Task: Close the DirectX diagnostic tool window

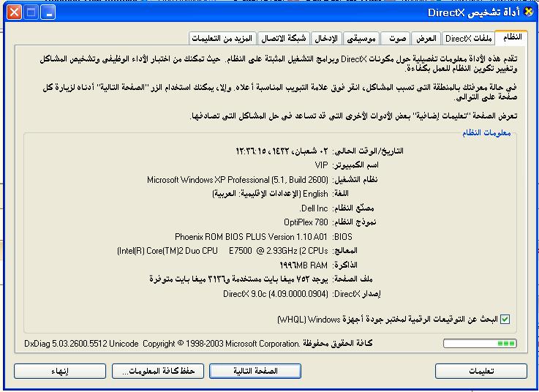Action: 15,12
